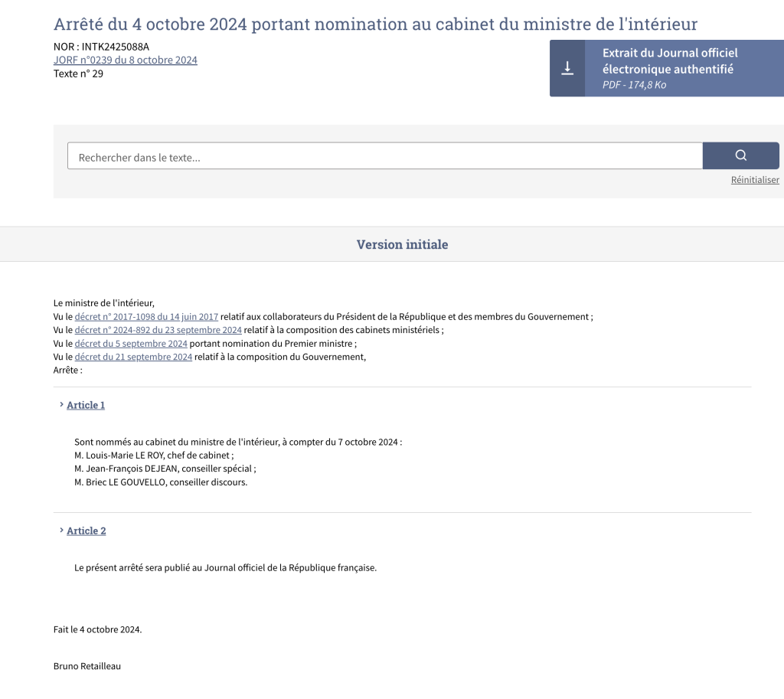The width and height of the screenshot is (784, 699).
Task: Click the download arrow icon
Action: pyautogui.click(x=567, y=68)
